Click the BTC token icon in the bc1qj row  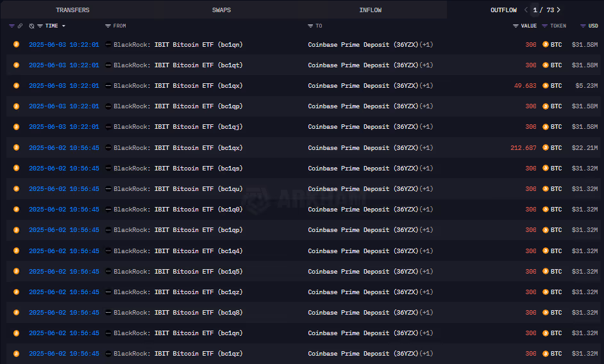[x=546, y=127]
